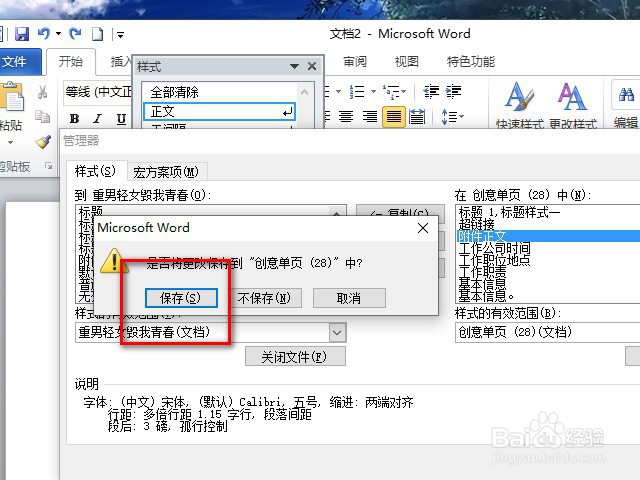This screenshot has height=480, width=640.
Task: Open the 特色功能 ribbon tab
Action: 471,62
